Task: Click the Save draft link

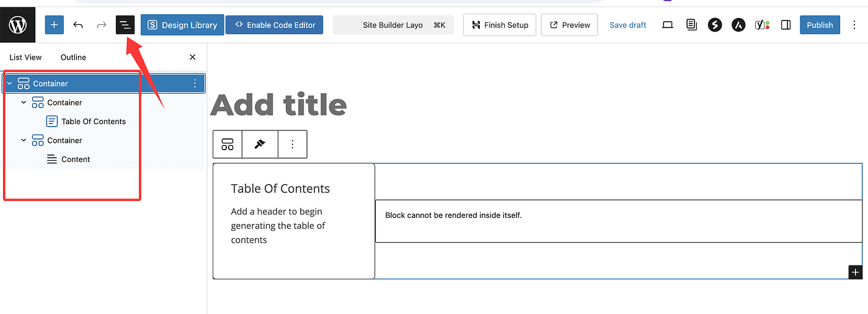Action: point(627,25)
